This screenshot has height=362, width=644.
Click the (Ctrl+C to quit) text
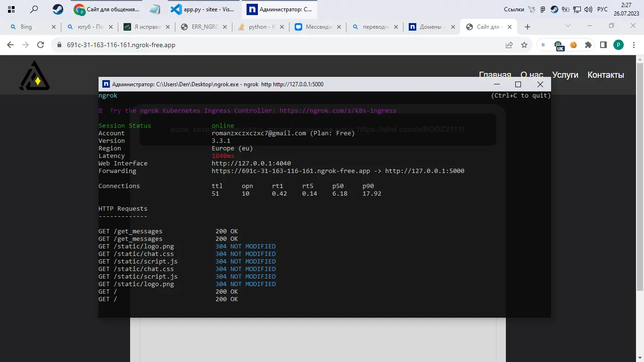[521, 96]
